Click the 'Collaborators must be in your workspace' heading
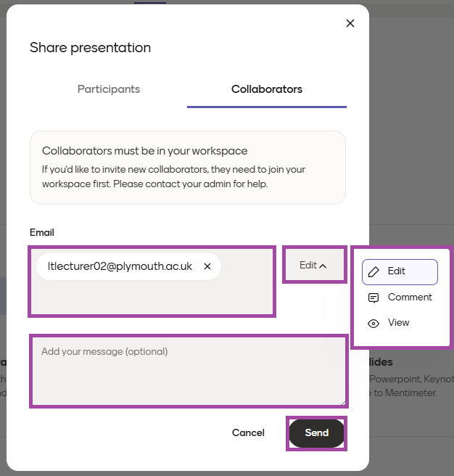Image resolution: width=454 pixels, height=476 pixels. pos(145,151)
